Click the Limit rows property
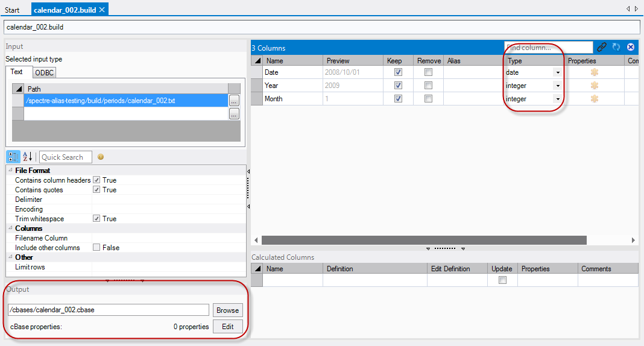The width and height of the screenshot is (644, 346). 126,267
